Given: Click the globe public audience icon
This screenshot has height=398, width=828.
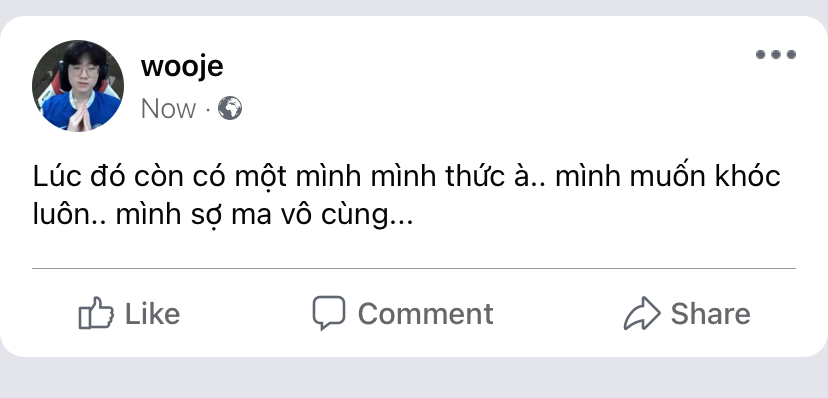Looking at the screenshot, I should 230,108.
